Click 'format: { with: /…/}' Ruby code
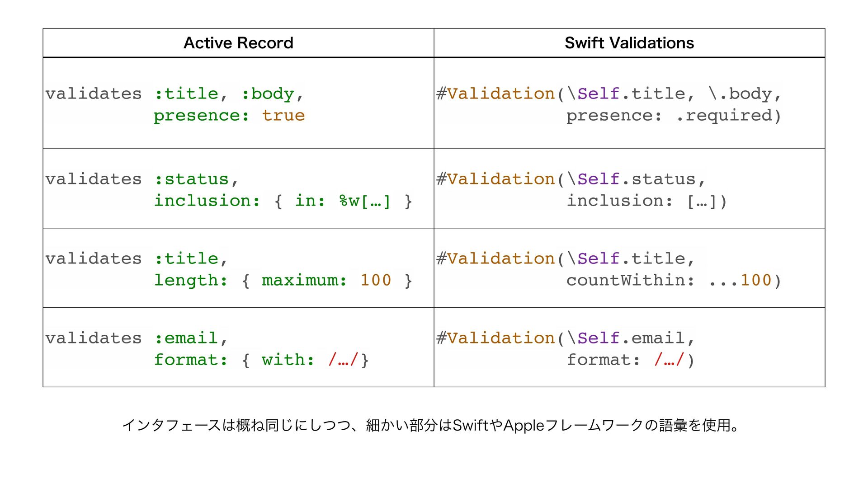 pos(261,360)
